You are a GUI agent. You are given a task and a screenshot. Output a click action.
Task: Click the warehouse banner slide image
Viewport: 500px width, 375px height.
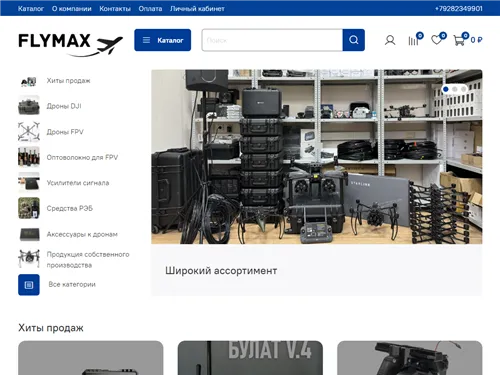pyautogui.click(x=317, y=156)
